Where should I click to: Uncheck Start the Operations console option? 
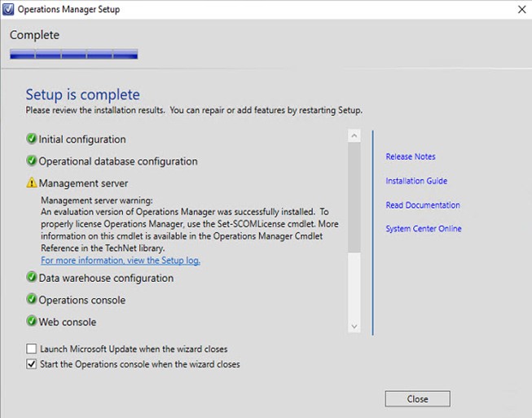pyautogui.click(x=32, y=364)
